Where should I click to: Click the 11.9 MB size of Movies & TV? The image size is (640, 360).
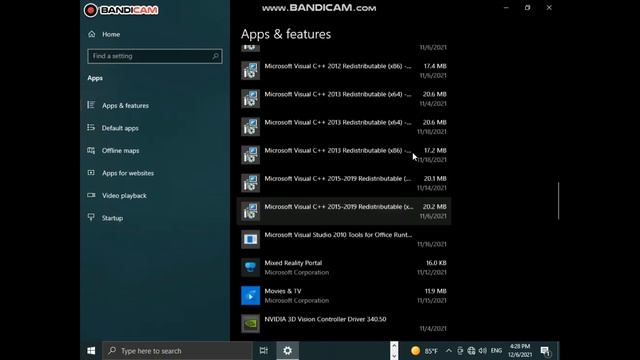[436, 291]
